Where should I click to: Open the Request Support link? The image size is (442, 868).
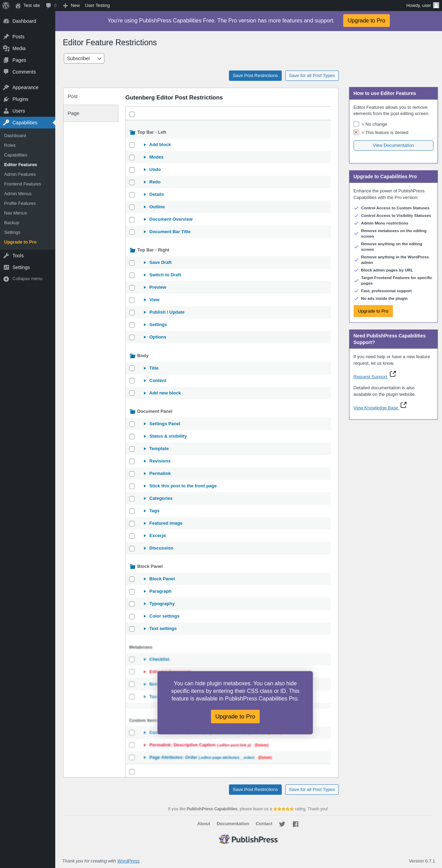point(371,377)
